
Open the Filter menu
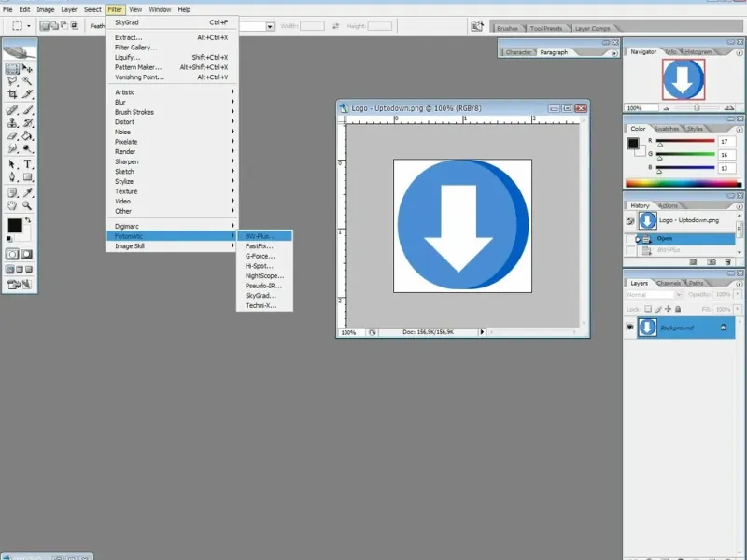(115, 9)
